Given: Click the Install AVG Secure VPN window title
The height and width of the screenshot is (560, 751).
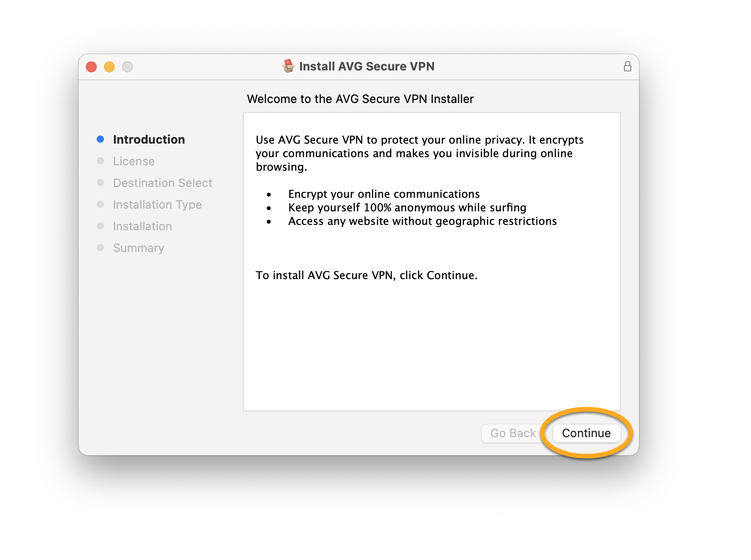Looking at the screenshot, I should (x=366, y=66).
